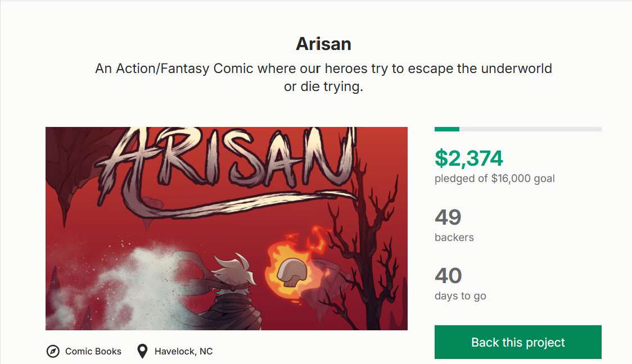Select the 49 backers count

coord(448,217)
